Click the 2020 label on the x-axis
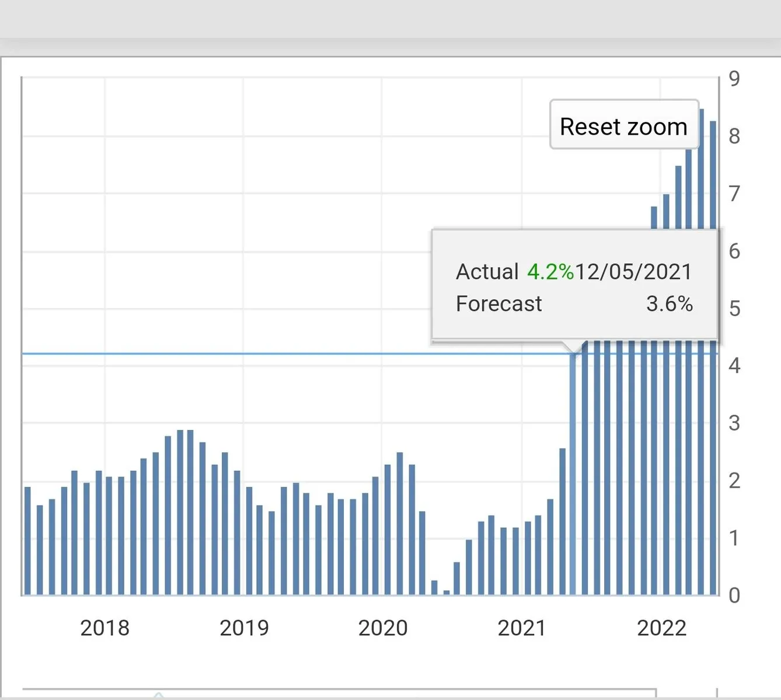Image resolution: width=781 pixels, height=700 pixels. click(382, 628)
